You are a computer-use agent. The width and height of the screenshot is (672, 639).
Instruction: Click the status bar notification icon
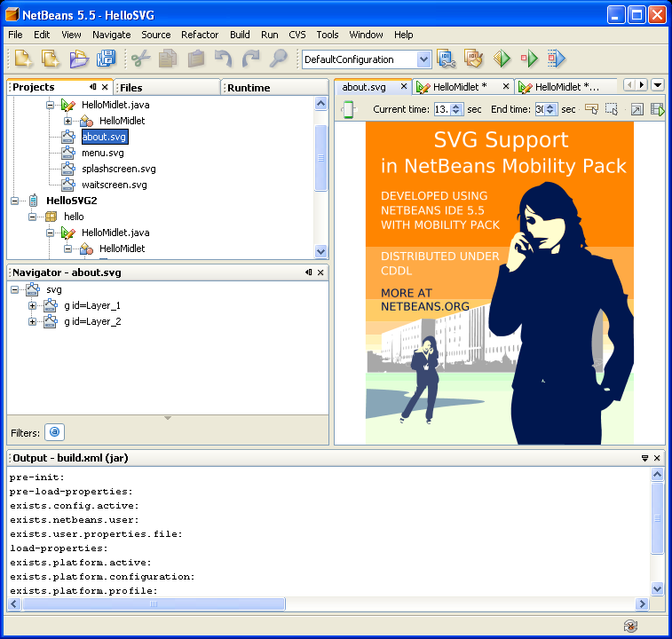point(630,627)
